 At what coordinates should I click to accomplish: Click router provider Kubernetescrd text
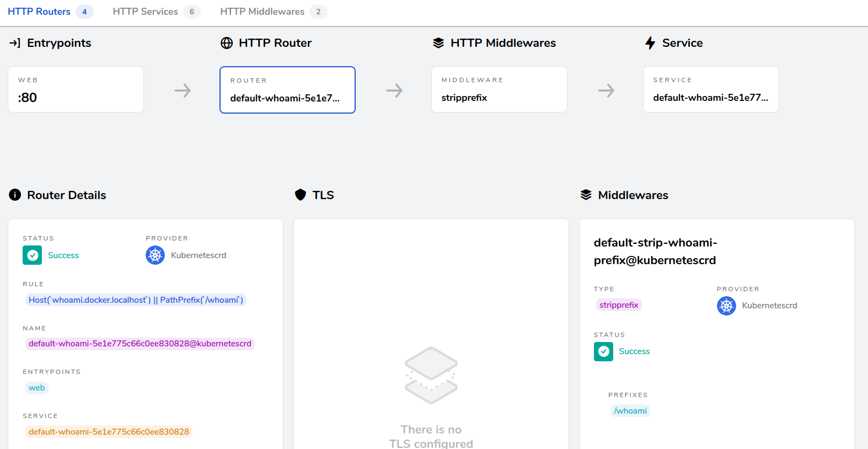coord(199,255)
